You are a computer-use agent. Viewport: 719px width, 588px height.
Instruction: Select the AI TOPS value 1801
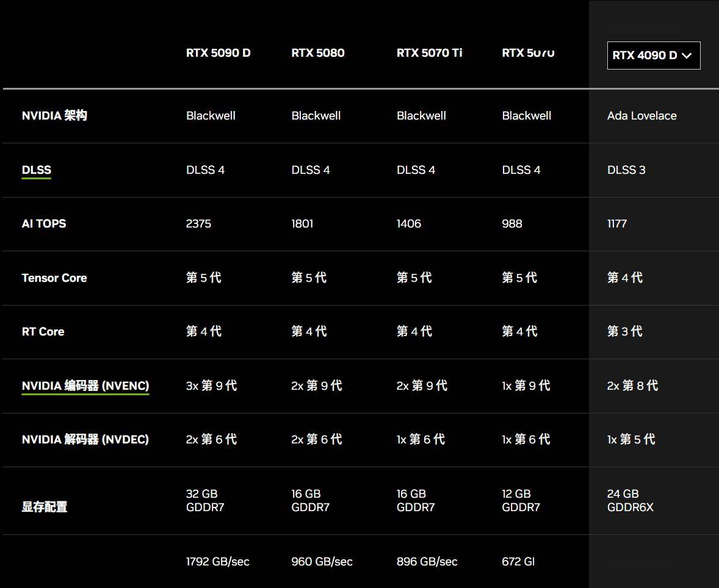(x=302, y=224)
